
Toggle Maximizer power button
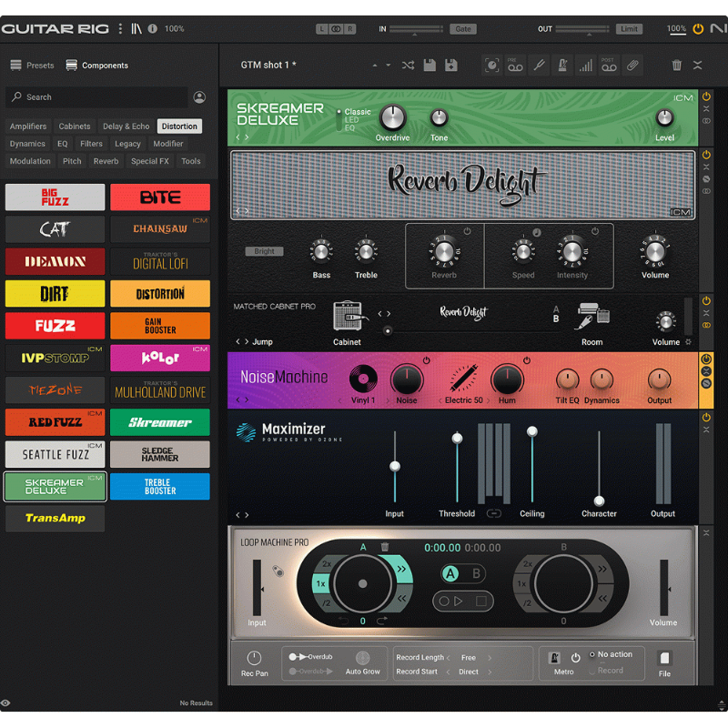(706, 417)
